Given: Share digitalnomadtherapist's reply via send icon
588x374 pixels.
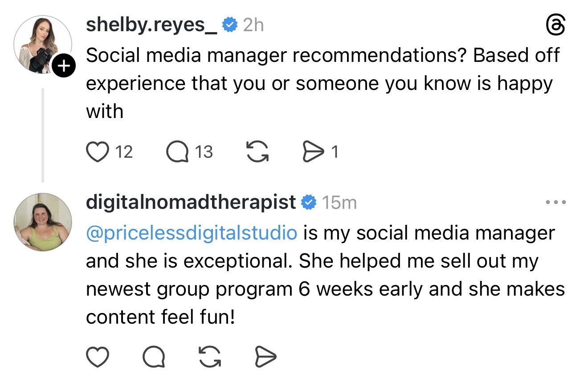Looking at the screenshot, I should pyautogui.click(x=265, y=356).
